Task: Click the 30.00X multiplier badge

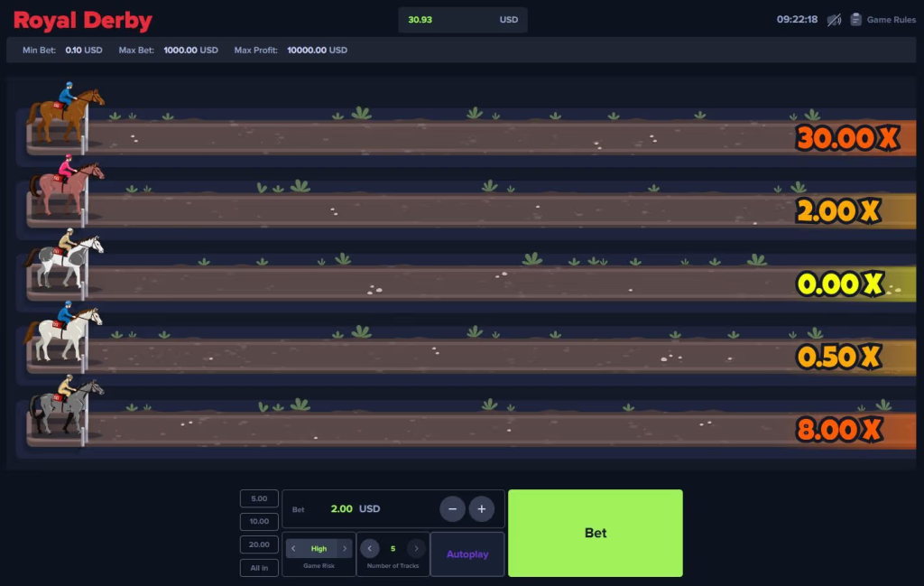Action: pos(847,138)
